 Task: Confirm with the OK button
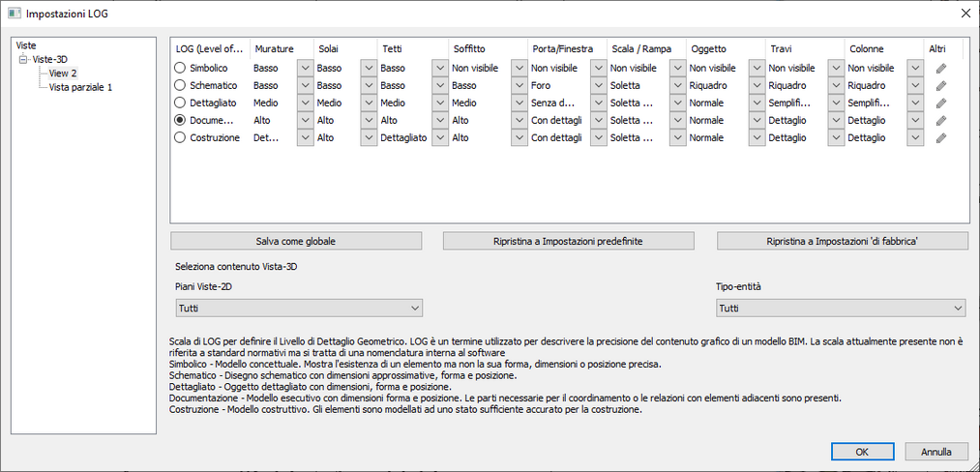[862, 452]
